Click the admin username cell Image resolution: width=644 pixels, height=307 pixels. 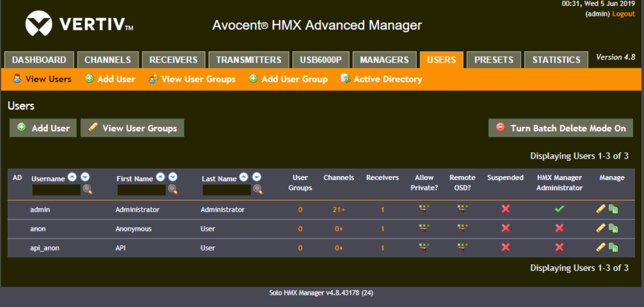click(41, 209)
